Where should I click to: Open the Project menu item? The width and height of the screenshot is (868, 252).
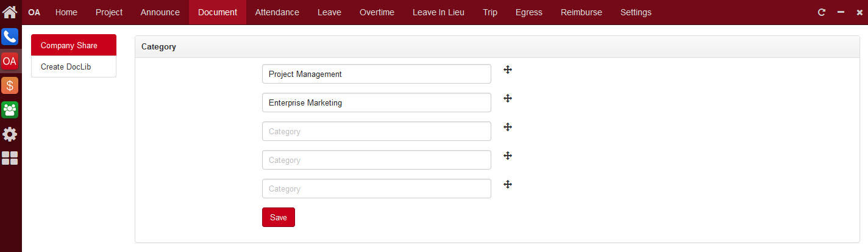click(109, 12)
